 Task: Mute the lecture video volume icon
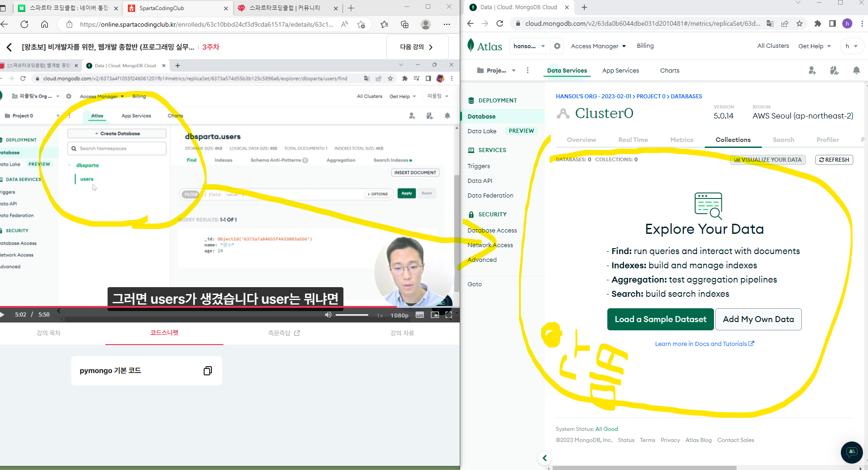328,315
